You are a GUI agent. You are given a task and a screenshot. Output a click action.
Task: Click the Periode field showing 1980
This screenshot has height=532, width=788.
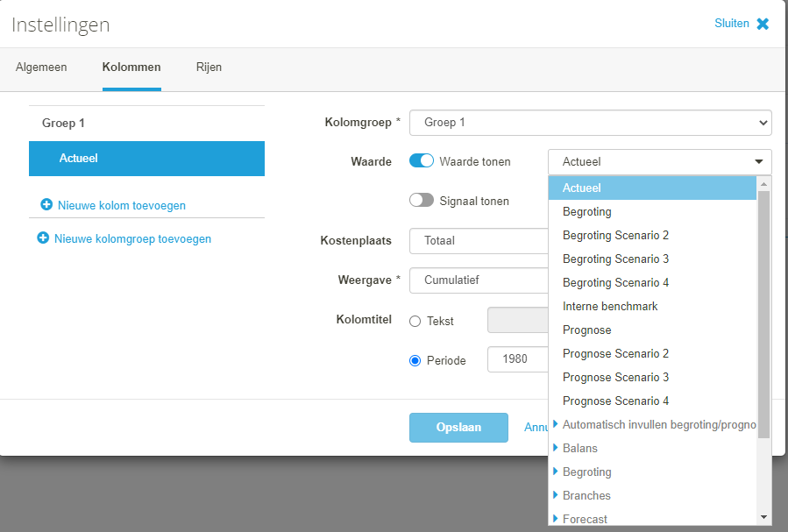pos(518,359)
